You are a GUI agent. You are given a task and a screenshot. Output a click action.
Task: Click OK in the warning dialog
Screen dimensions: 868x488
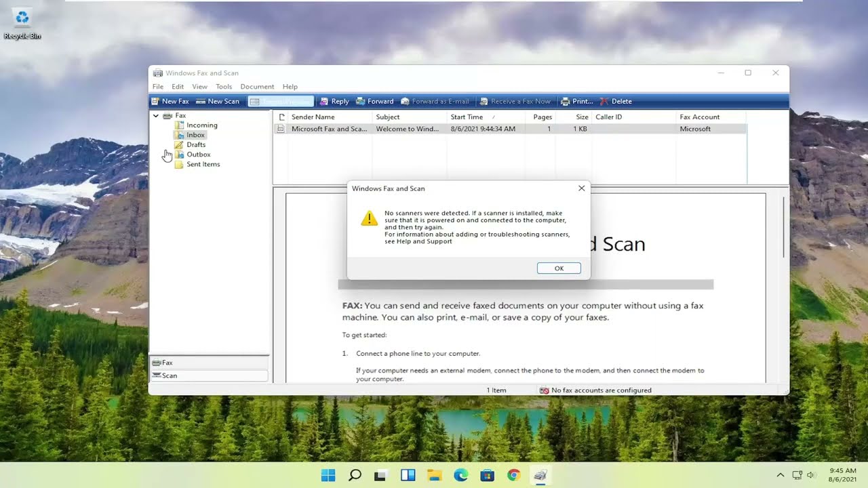(x=559, y=268)
